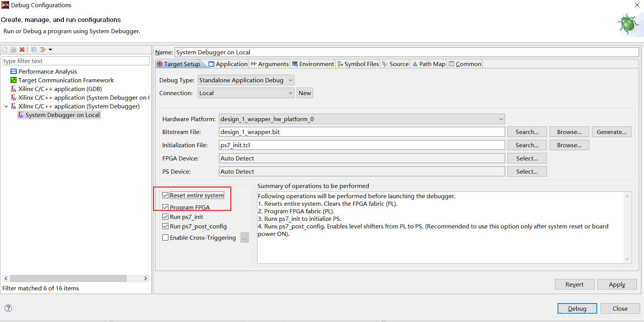Click the SDK logo in title bar
Screen dimensions: 644x322
coord(5,5)
